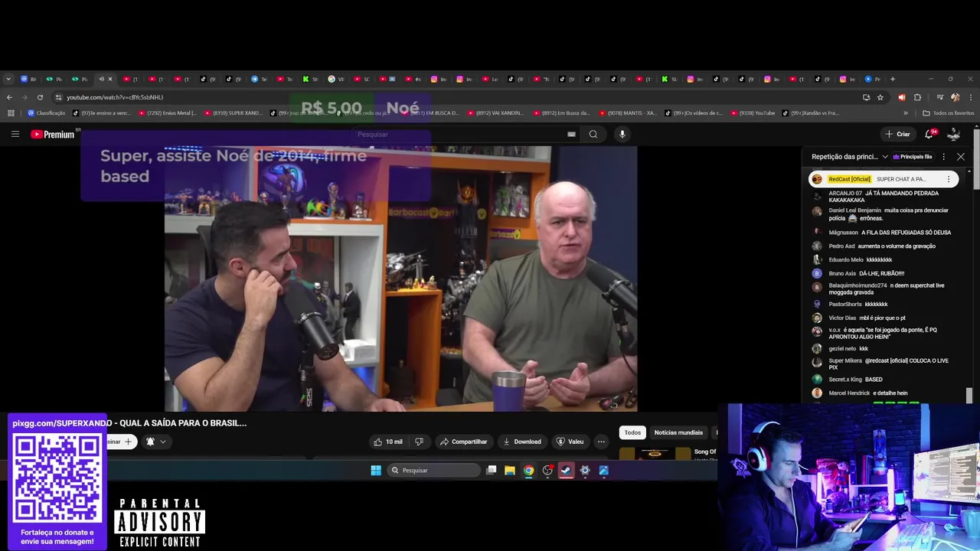Open notification bell dropdown beside subscribe button

[155, 442]
